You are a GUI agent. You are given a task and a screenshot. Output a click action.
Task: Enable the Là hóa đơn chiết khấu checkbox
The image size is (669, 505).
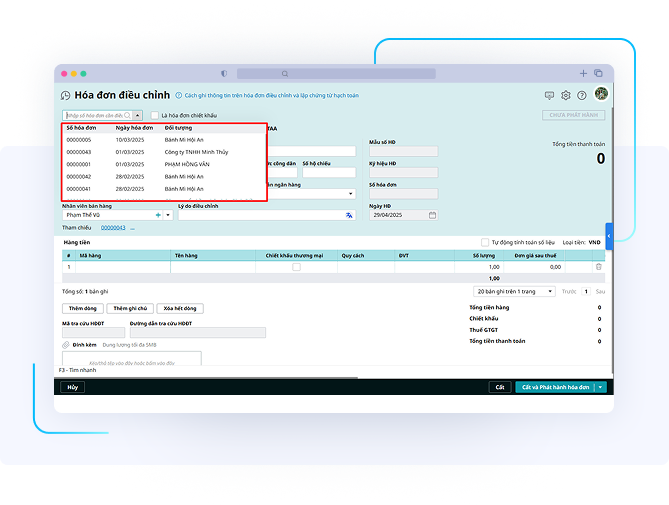pos(154,116)
